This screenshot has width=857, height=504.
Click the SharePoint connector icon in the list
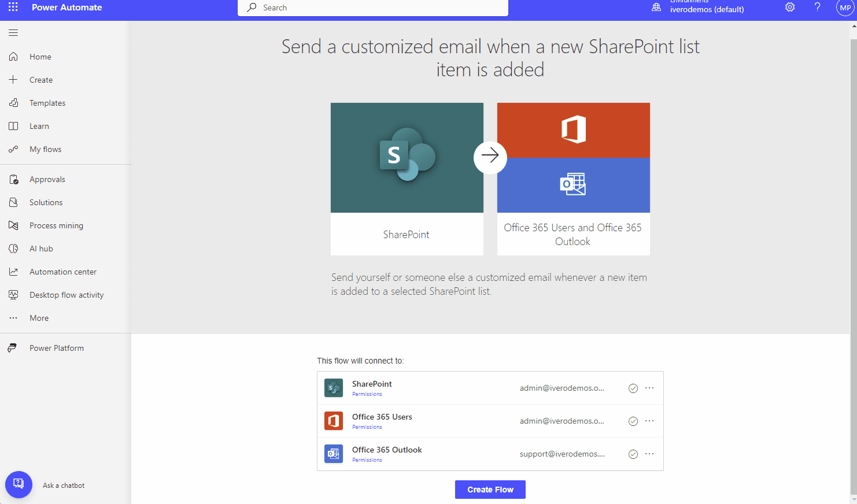click(334, 388)
